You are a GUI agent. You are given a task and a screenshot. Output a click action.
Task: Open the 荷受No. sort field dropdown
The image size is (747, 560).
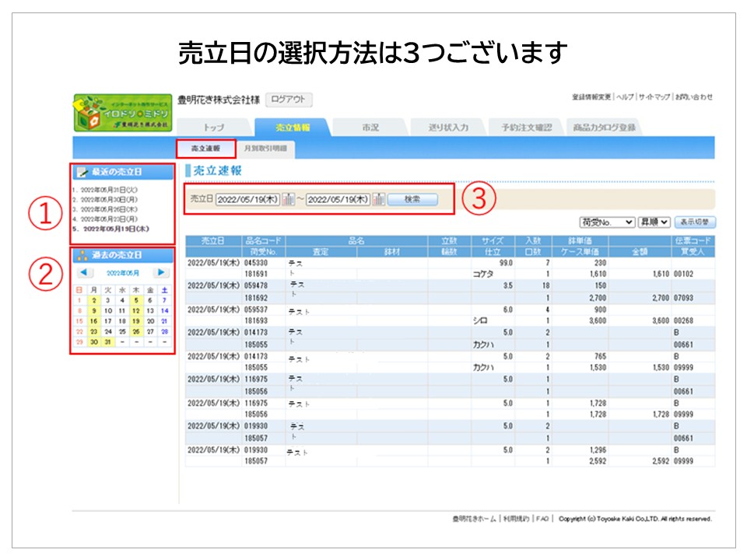[x=608, y=222]
